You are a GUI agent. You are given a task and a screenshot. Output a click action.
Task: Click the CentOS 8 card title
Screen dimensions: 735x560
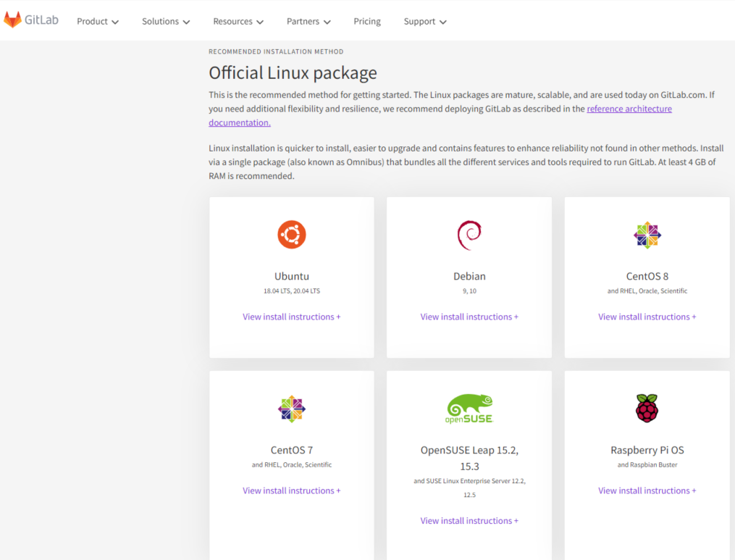[647, 276]
